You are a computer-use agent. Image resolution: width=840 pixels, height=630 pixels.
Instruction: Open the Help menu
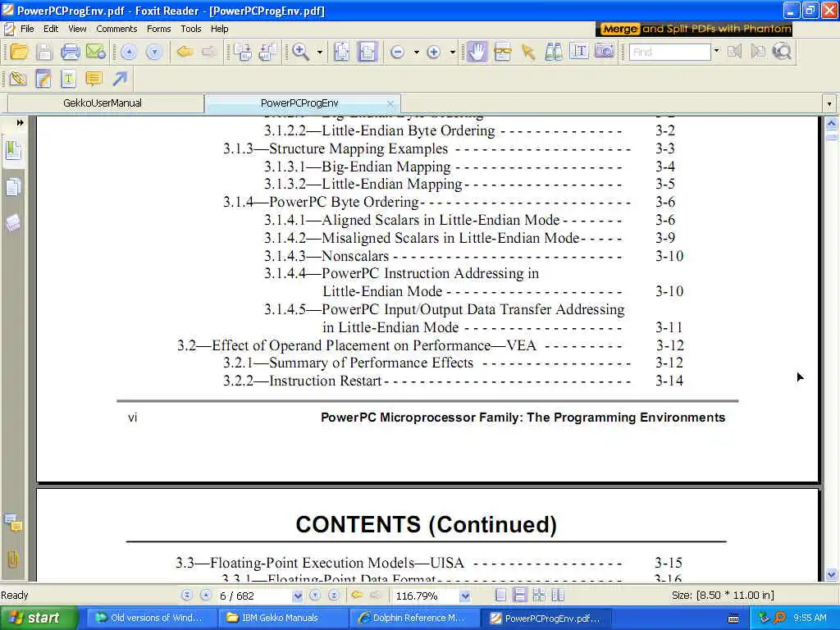[x=219, y=29]
